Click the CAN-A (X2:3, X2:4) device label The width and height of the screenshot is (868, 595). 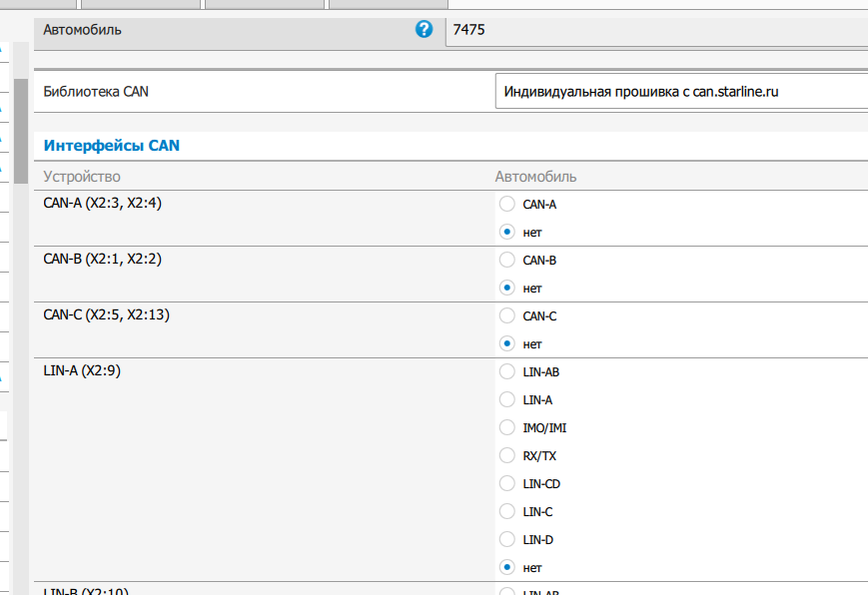(x=103, y=203)
